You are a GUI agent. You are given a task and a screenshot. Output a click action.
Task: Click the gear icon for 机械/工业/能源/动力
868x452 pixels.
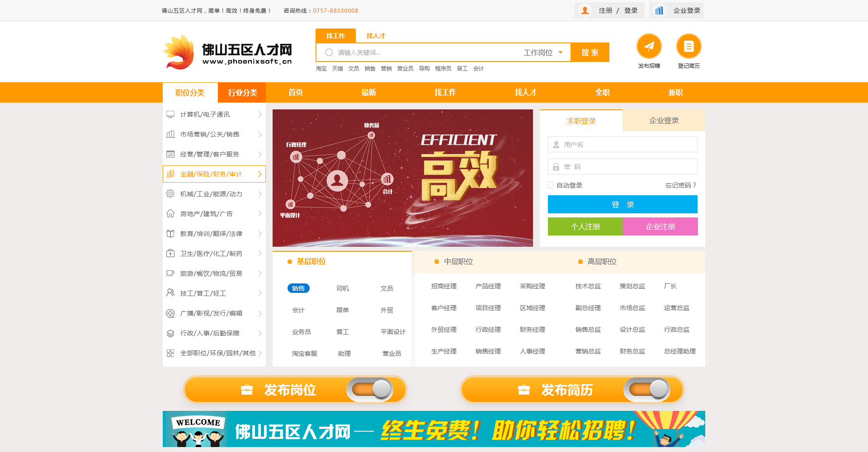coord(170,194)
